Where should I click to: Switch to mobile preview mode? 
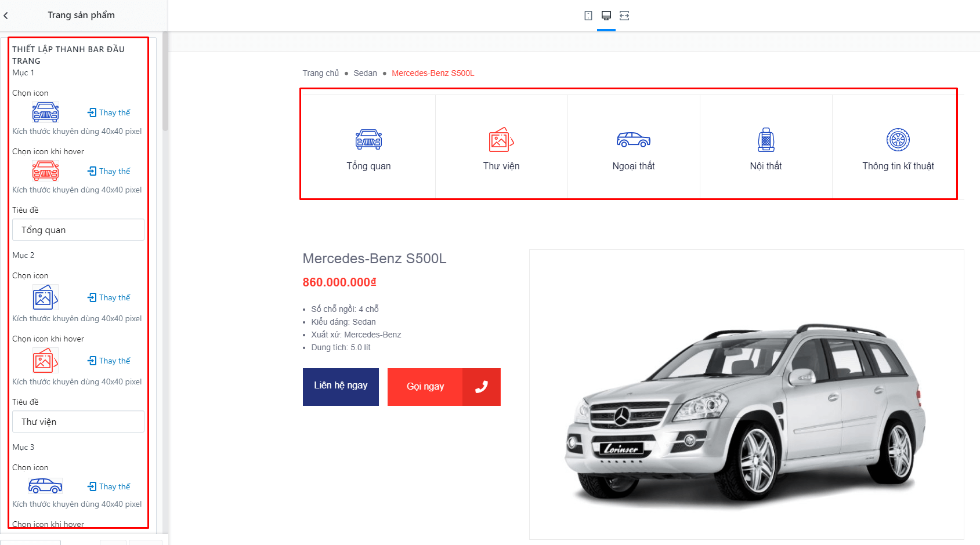tap(588, 16)
